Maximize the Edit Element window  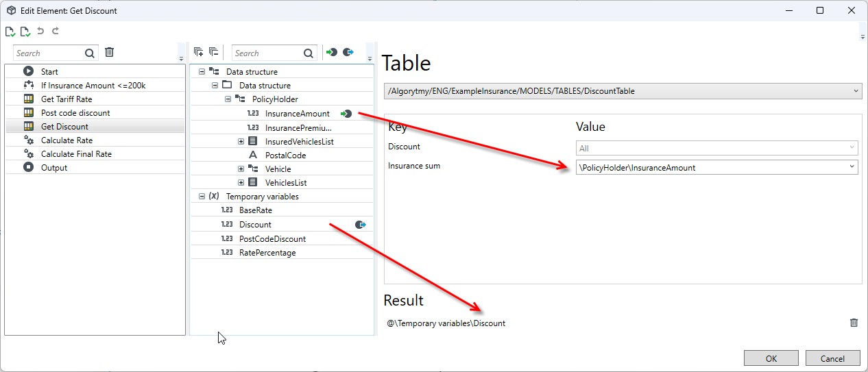[x=819, y=10]
